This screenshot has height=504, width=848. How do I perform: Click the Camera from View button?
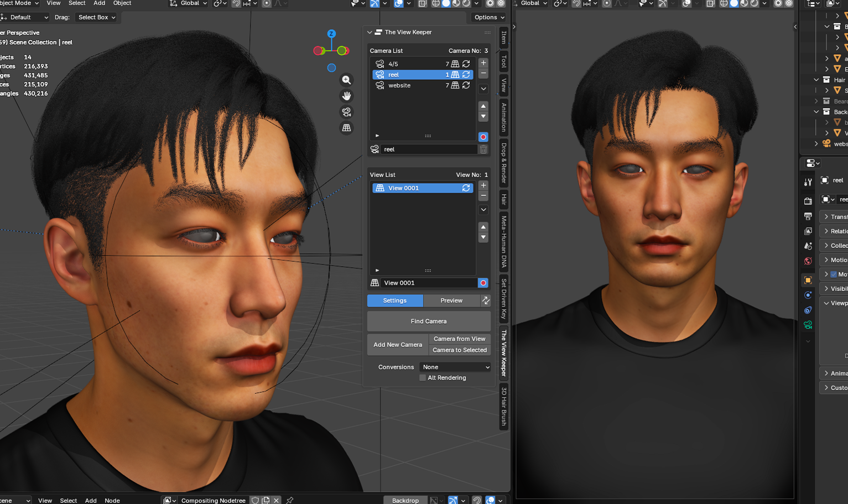(460, 339)
